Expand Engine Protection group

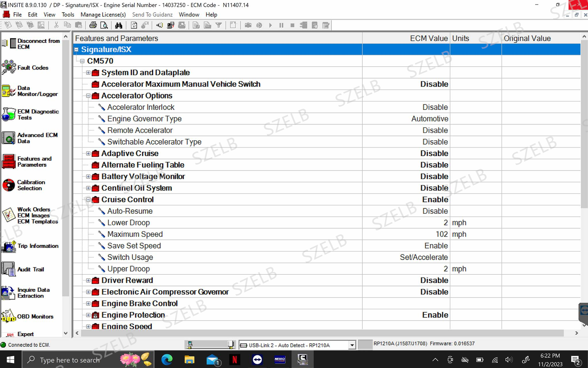point(88,315)
